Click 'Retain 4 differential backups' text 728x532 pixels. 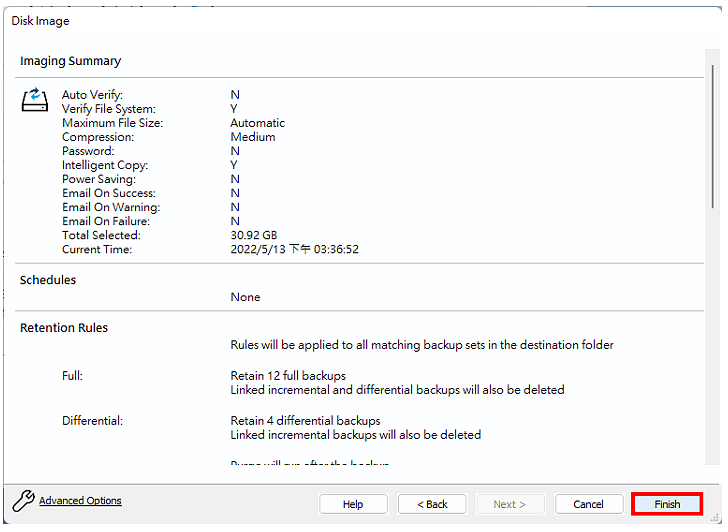tap(306, 421)
